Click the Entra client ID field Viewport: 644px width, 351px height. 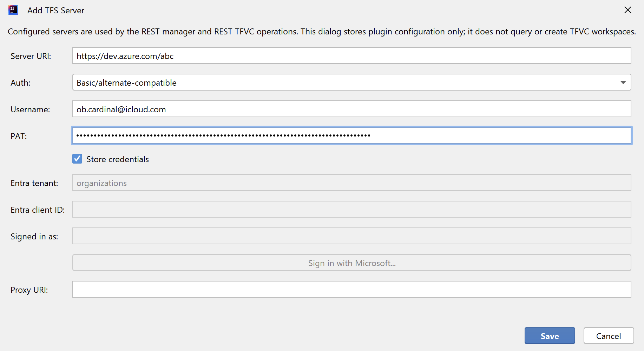[x=352, y=209]
